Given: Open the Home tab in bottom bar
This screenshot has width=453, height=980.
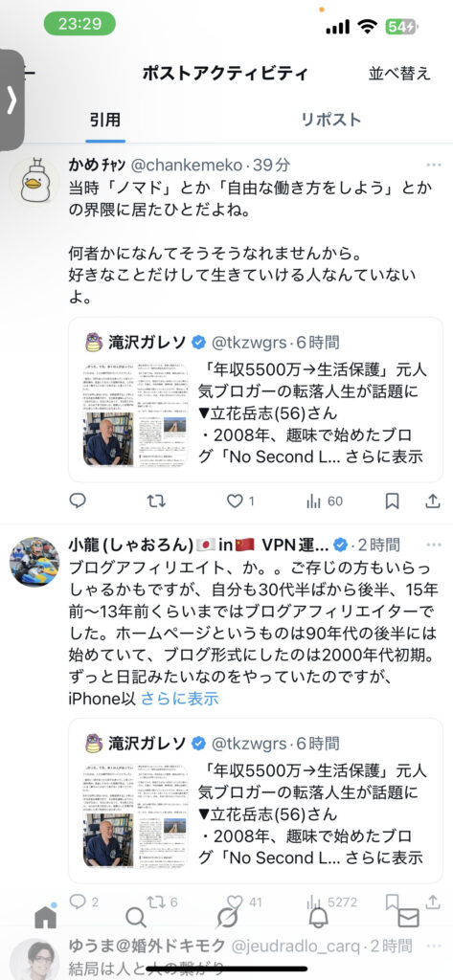Looking at the screenshot, I should tap(45, 917).
